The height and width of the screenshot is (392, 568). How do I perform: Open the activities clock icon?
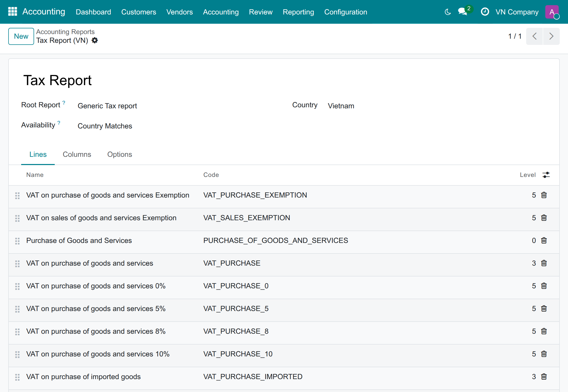(x=485, y=12)
